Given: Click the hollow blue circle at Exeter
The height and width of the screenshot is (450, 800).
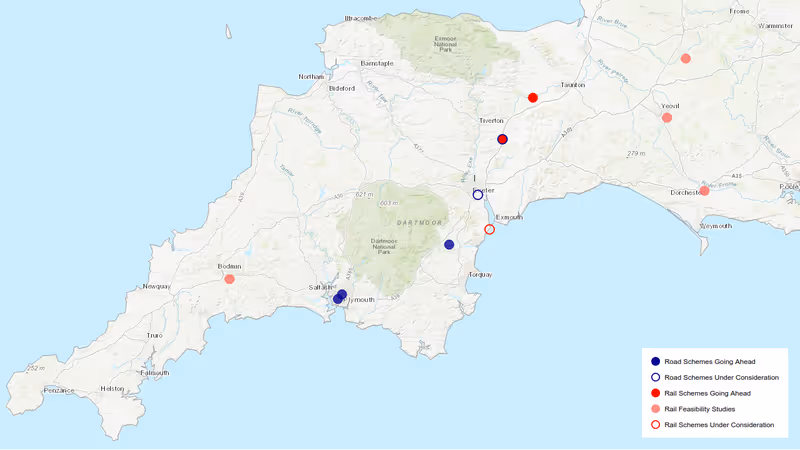Looking at the screenshot, I should click(x=478, y=195).
